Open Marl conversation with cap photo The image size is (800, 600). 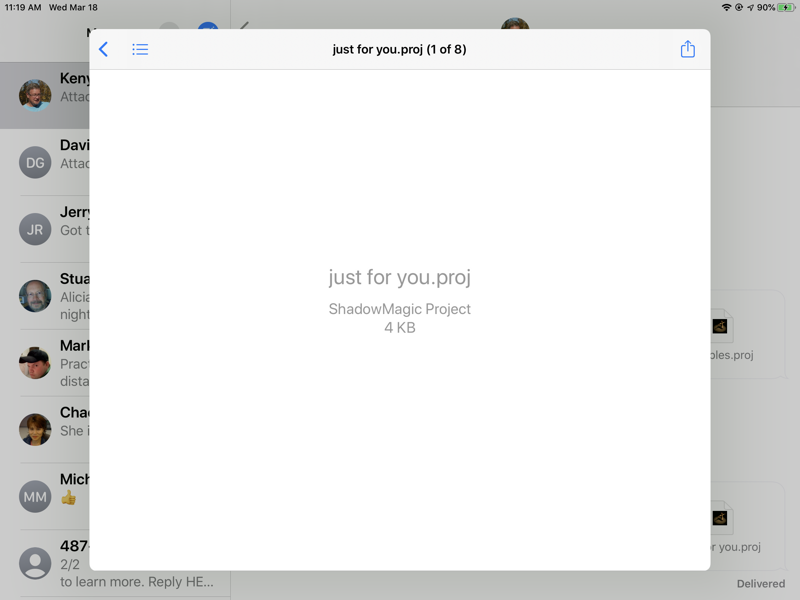pyautogui.click(x=35, y=363)
